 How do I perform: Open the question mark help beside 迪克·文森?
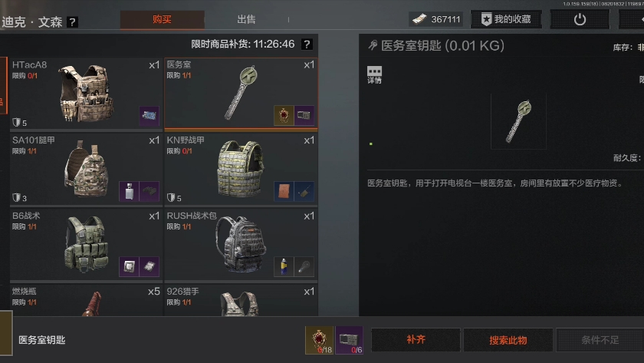click(72, 21)
